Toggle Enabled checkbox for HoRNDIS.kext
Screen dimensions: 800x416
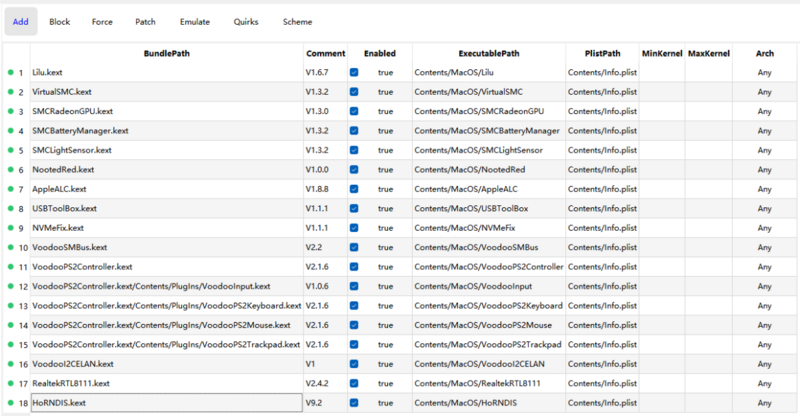[x=354, y=403]
